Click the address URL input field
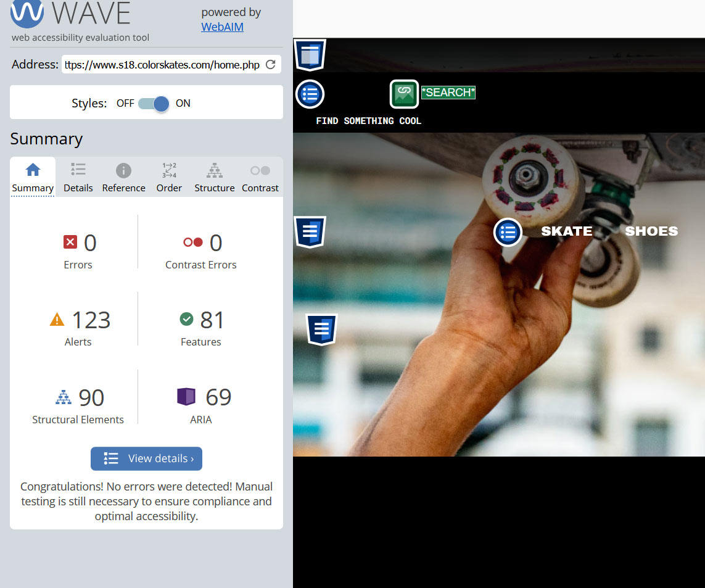This screenshot has width=705, height=588. point(162,64)
